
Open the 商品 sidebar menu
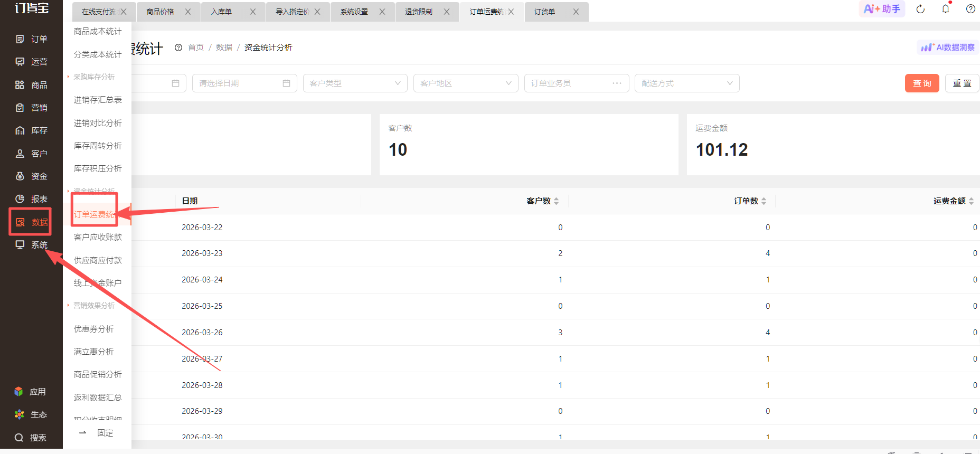(31, 85)
